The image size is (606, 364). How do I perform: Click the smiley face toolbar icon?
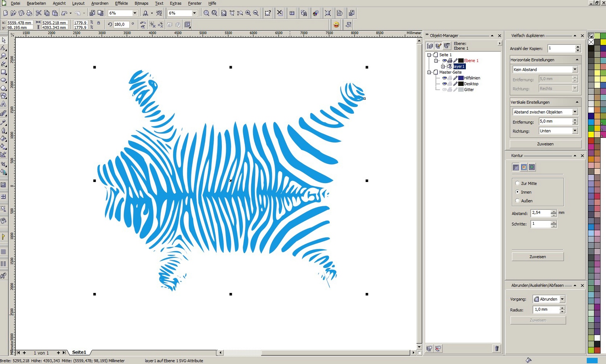336,25
